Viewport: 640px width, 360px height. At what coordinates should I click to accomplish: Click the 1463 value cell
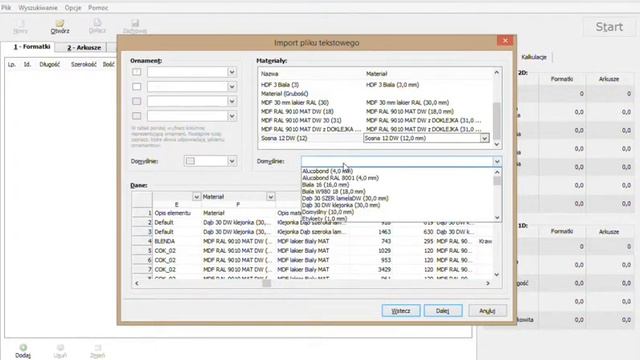384,232
